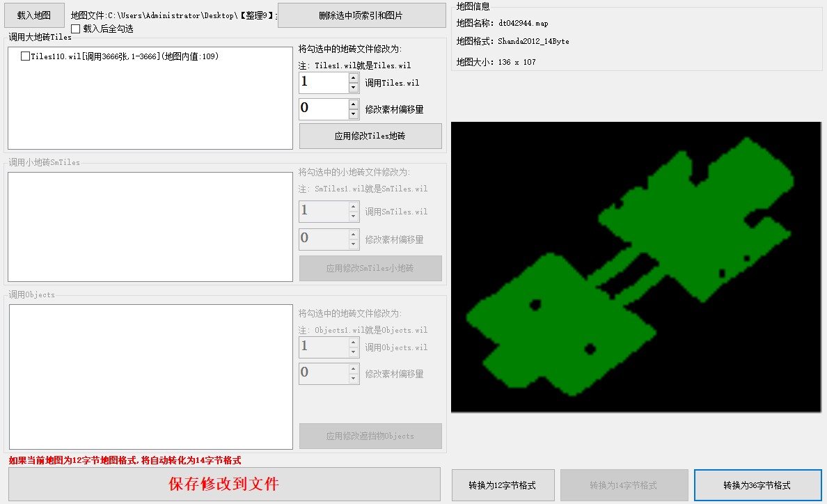Image resolution: width=827 pixels, height=504 pixels.
Task: Click the 载入地图 button
Action: (33, 15)
